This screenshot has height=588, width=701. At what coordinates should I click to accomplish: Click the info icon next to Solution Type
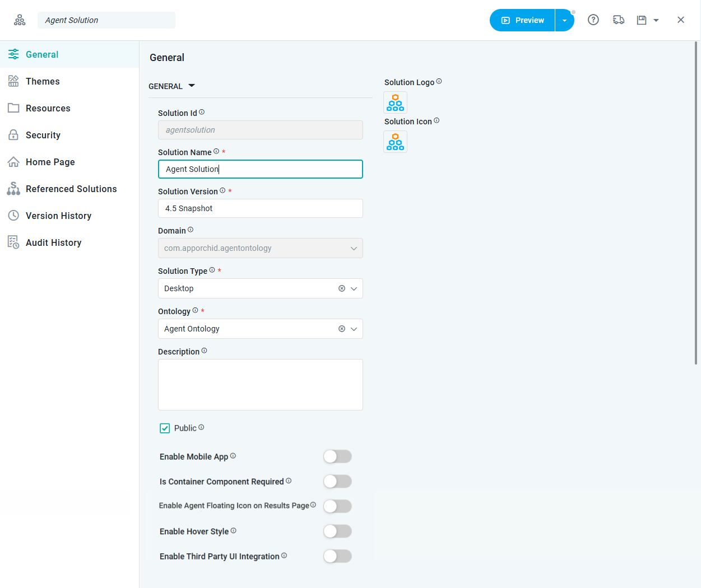212,270
